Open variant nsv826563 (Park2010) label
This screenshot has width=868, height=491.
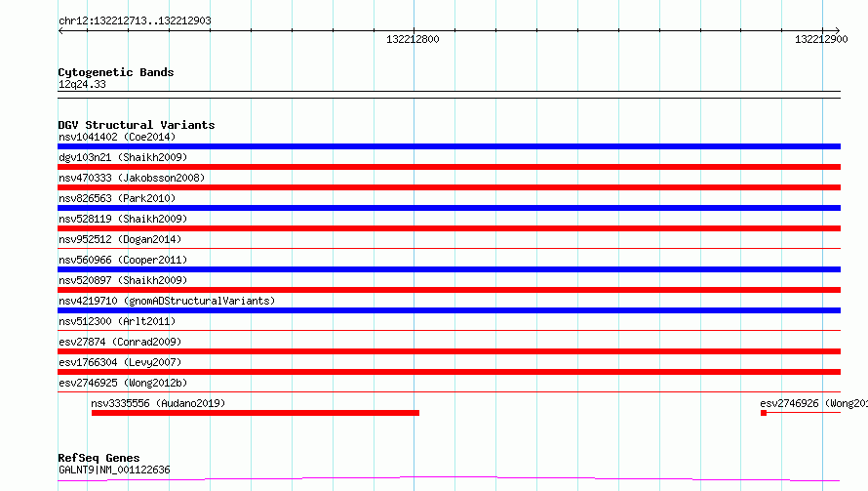(x=117, y=198)
